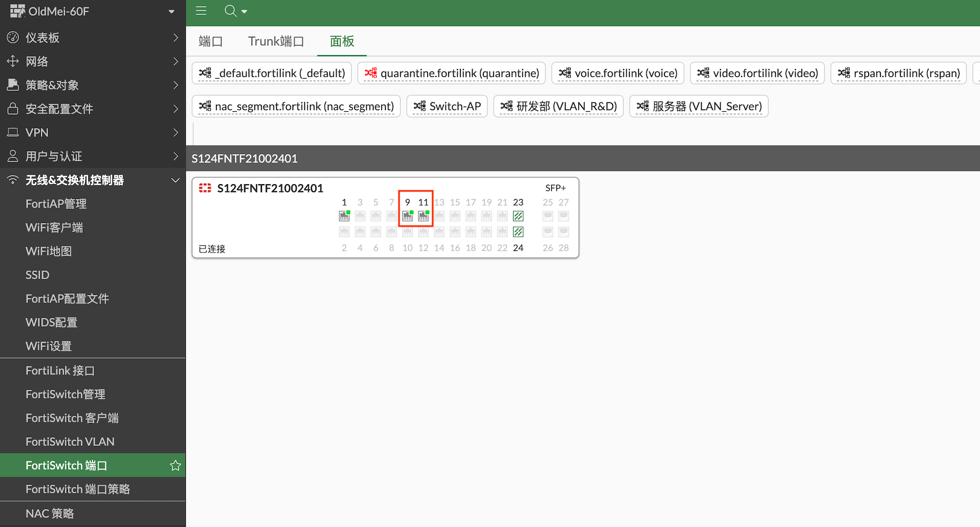Select SFP+ port 26 icon
This screenshot has height=527, width=980.
(x=548, y=232)
